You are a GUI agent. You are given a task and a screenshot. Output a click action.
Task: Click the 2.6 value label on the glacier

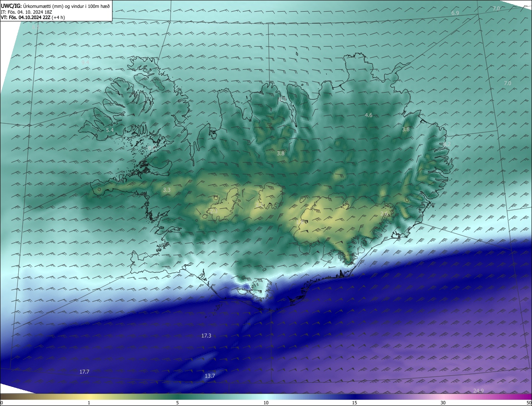click(x=384, y=213)
